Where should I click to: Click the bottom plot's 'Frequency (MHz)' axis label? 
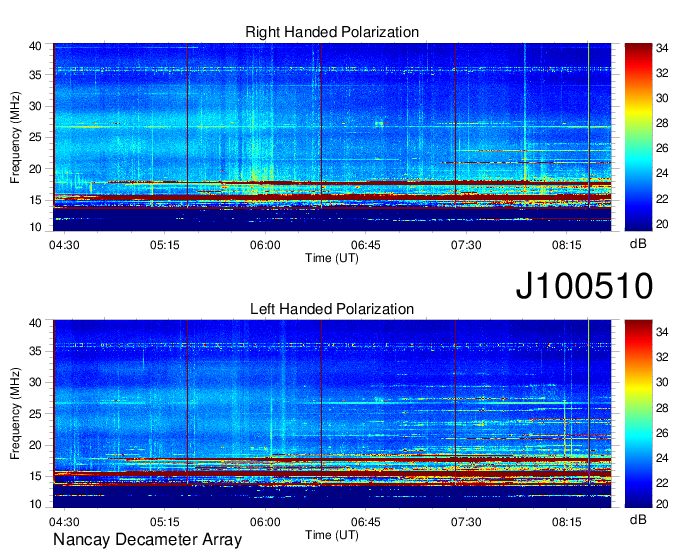point(15,414)
